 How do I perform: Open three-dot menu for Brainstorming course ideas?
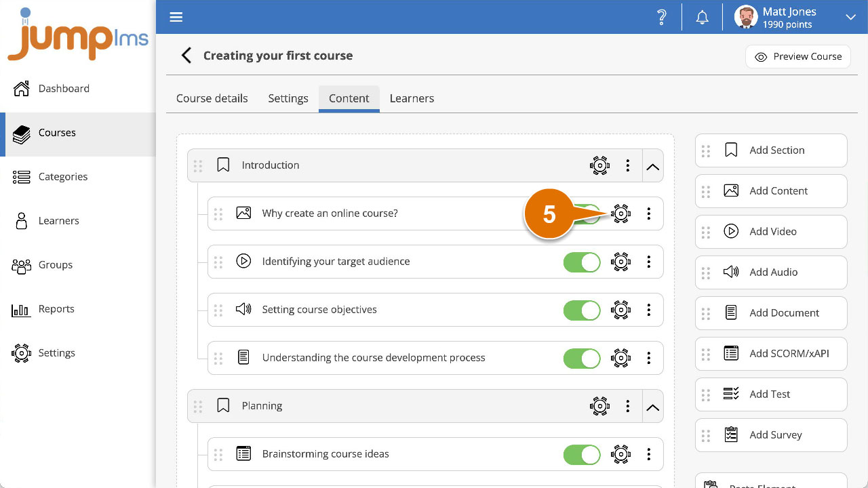[x=649, y=454]
